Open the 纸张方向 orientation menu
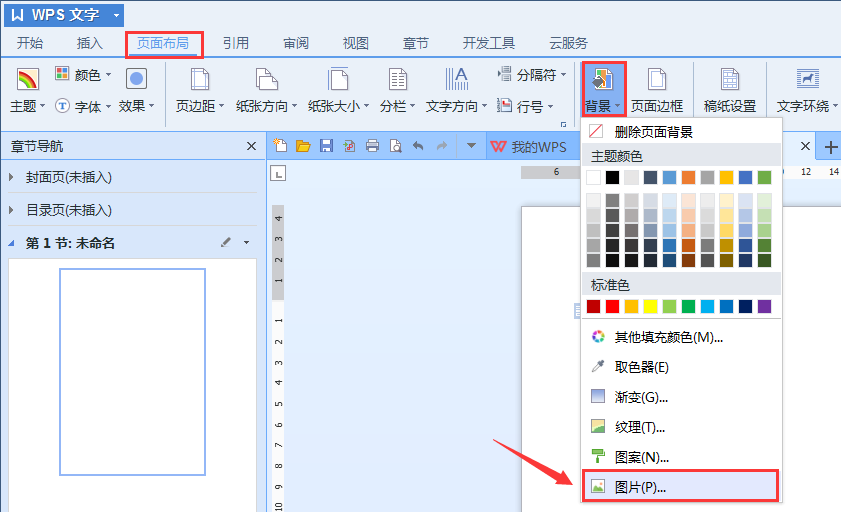The width and height of the screenshot is (841, 512). click(x=266, y=91)
